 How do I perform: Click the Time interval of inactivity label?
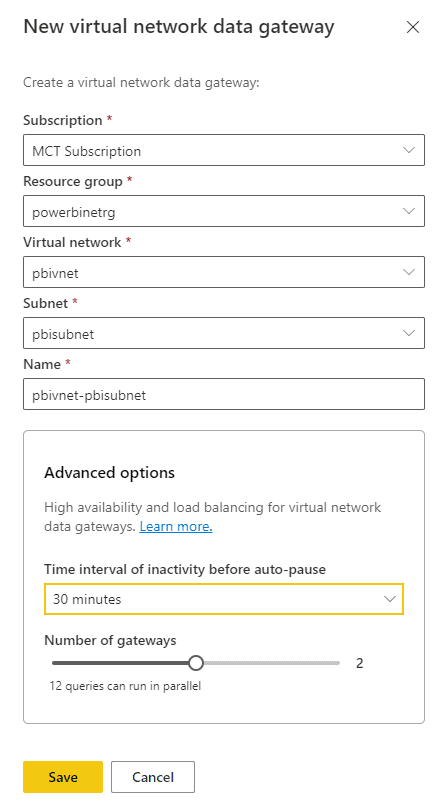pos(185,569)
